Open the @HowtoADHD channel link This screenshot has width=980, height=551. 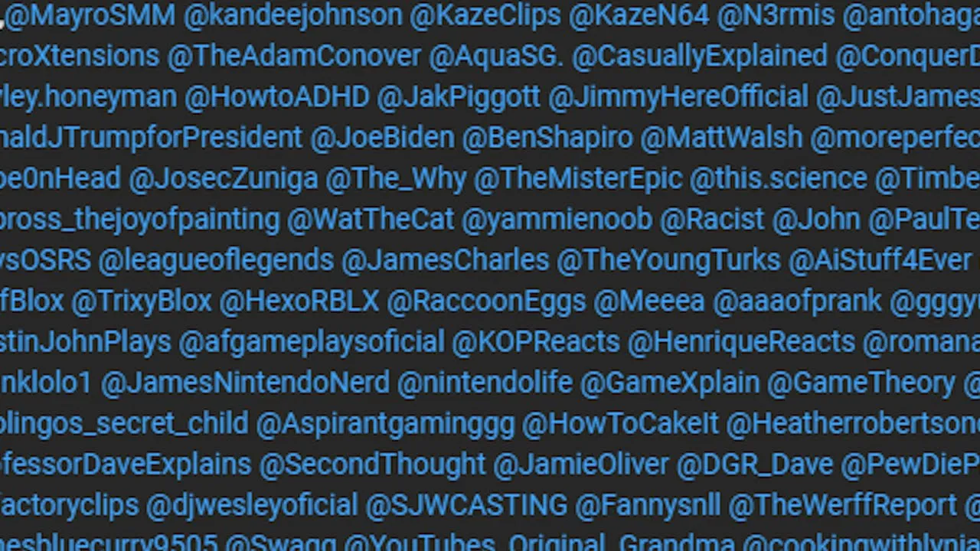[x=277, y=97]
